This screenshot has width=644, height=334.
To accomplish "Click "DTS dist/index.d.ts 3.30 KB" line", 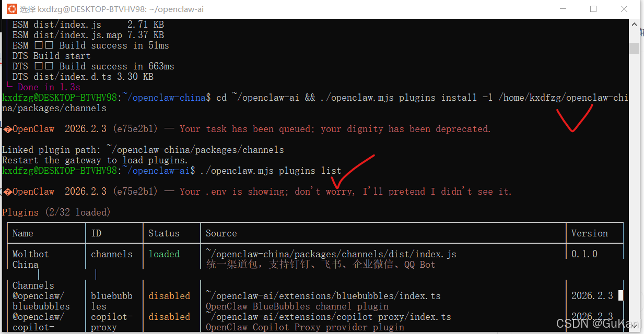I will pos(83,77).
